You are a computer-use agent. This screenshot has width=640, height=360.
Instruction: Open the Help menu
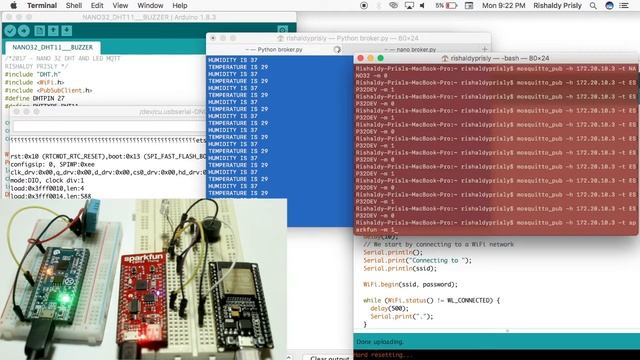[x=180, y=6]
